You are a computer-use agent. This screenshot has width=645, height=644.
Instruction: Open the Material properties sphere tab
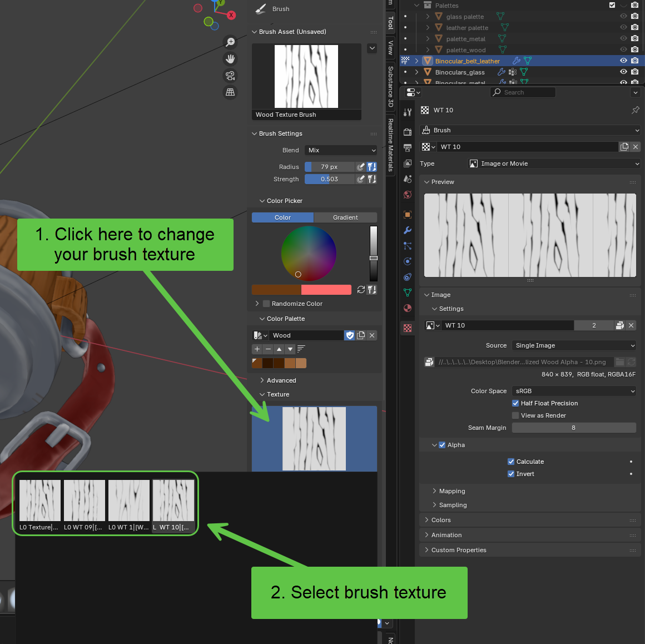coord(408,308)
